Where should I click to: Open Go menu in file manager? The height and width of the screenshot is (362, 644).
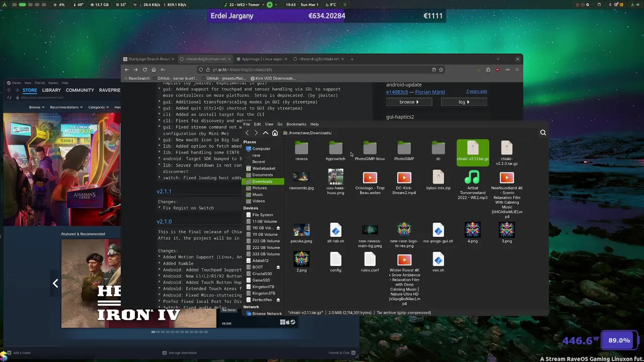click(x=280, y=124)
